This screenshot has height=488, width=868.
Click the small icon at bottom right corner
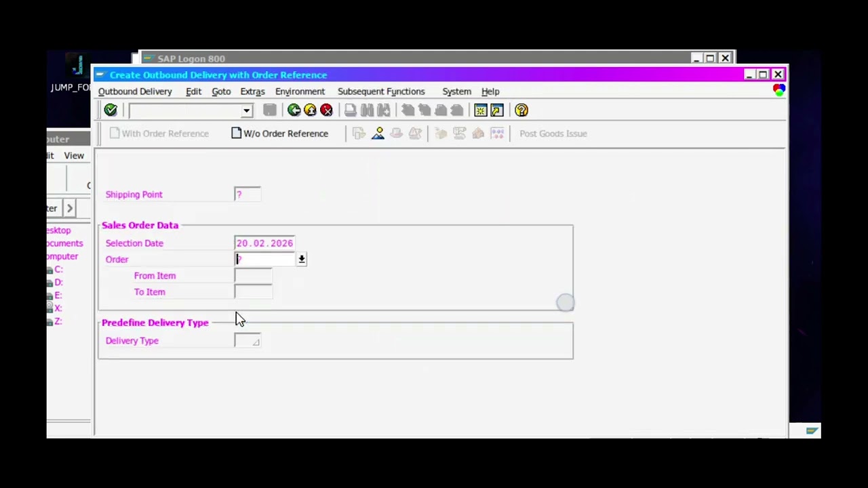pyautogui.click(x=812, y=430)
